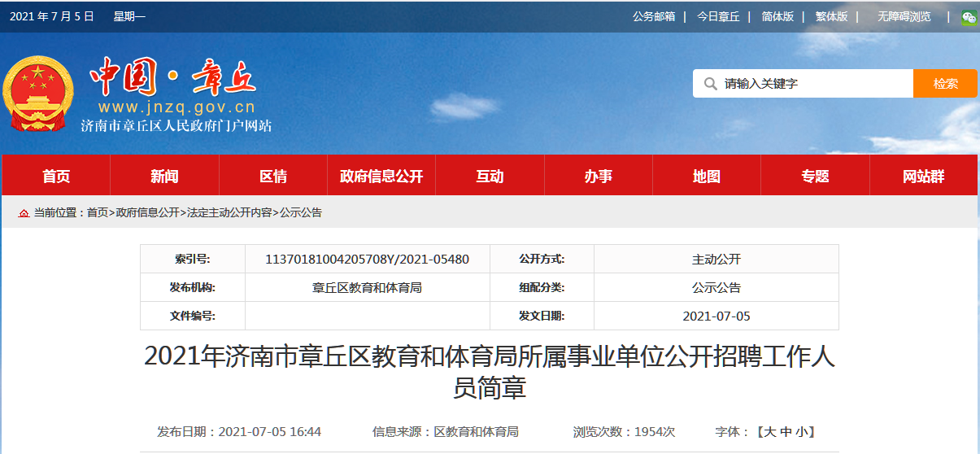Screen dimensions: 980x454
Task: Open the 地图 navigation tab
Action: click(707, 177)
